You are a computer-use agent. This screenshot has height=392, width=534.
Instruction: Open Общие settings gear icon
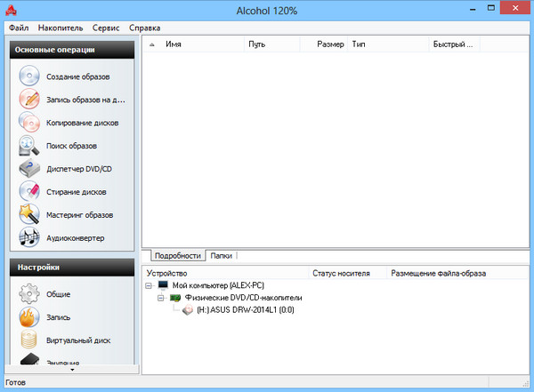[x=30, y=293]
